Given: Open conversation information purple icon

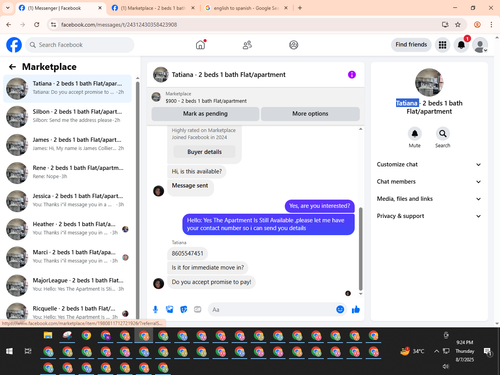Looking at the screenshot, I should pos(352,75).
